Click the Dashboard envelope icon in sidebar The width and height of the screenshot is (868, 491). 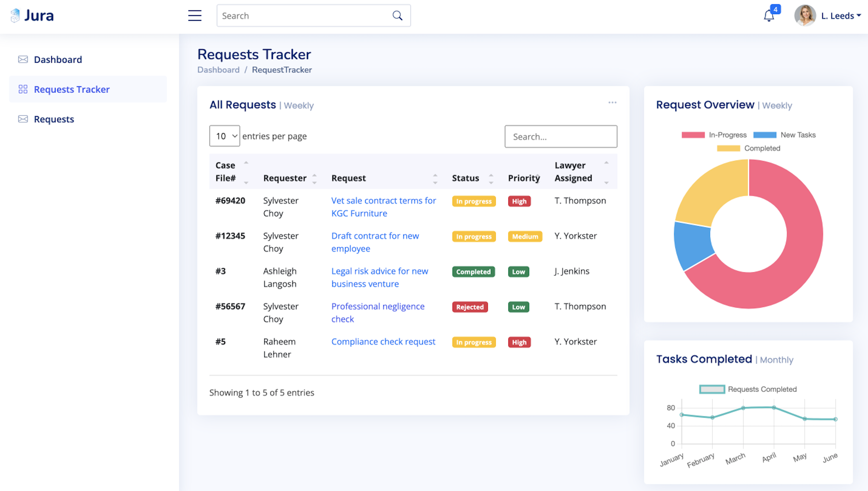pyautogui.click(x=23, y=59)
